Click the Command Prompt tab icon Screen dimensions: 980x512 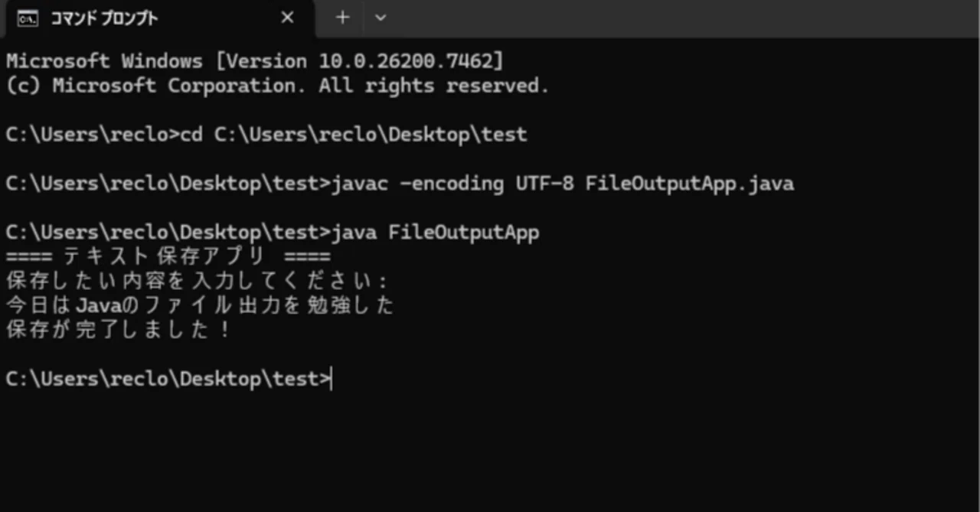tap(28, 18)
